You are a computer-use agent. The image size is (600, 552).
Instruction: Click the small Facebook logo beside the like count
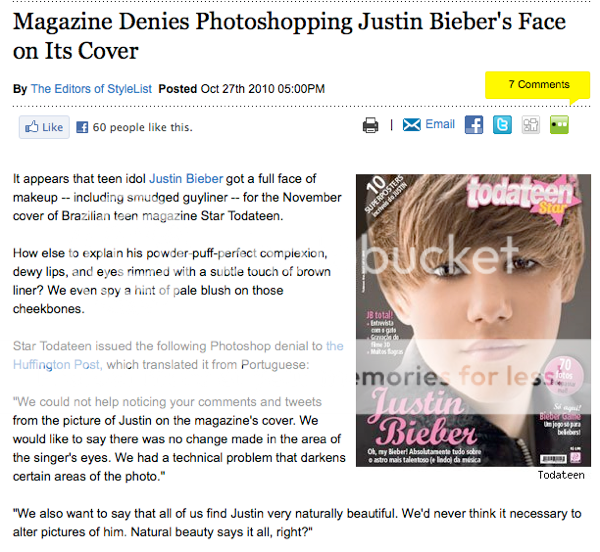point(82,127)
